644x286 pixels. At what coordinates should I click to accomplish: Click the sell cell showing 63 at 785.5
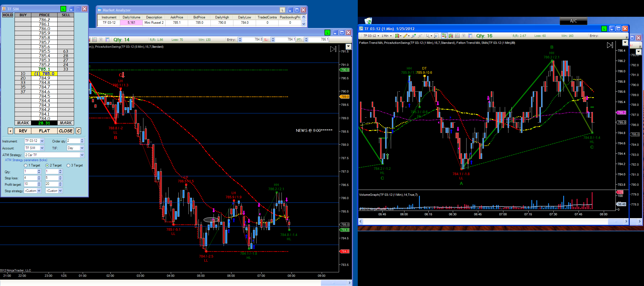(x=66, y=51)
